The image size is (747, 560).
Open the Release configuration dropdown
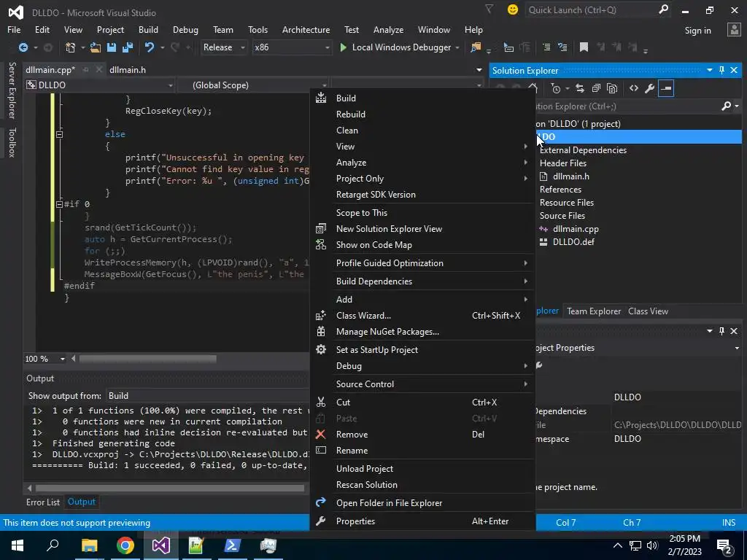click(223, 47)
